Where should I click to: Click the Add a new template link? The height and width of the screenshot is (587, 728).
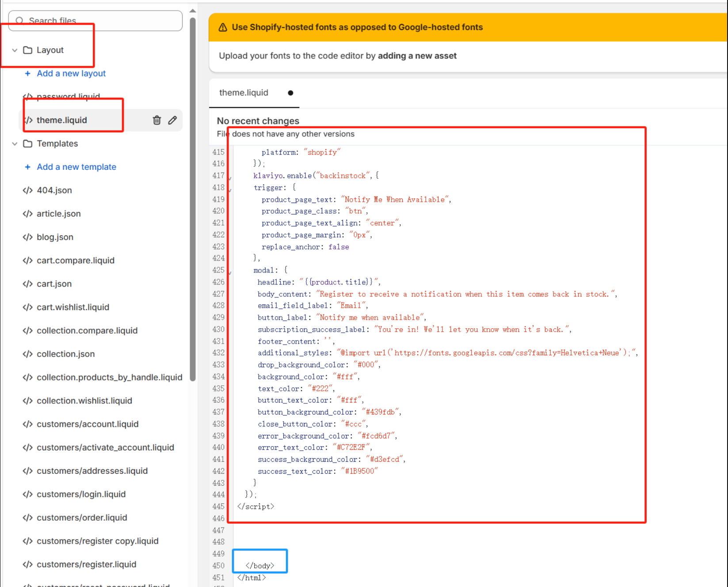76,167
